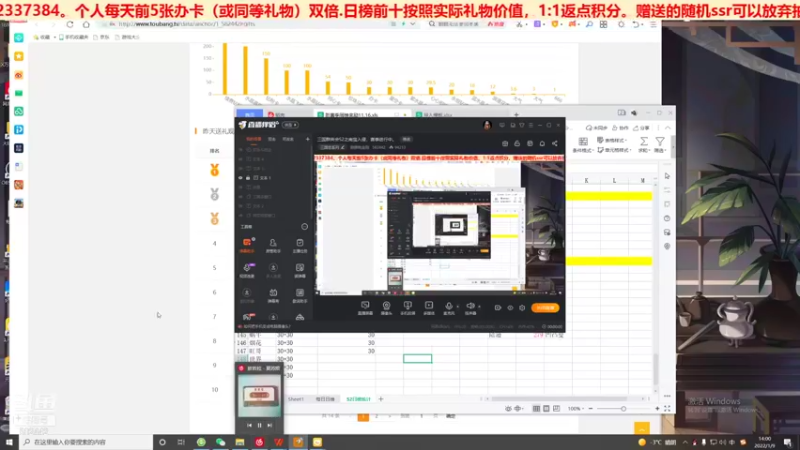Click the 确定 button in browser pagination

451,416
